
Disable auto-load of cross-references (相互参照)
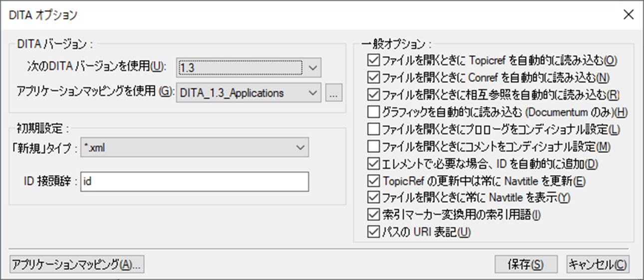373,94
